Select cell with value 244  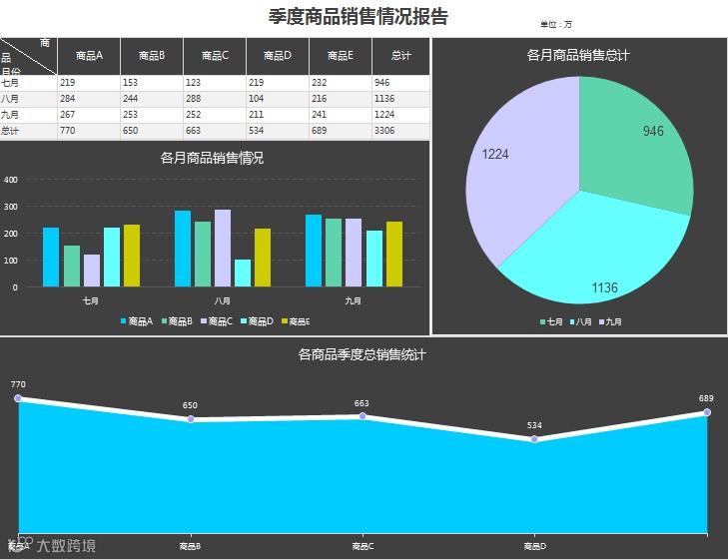(x=152, y=99)
